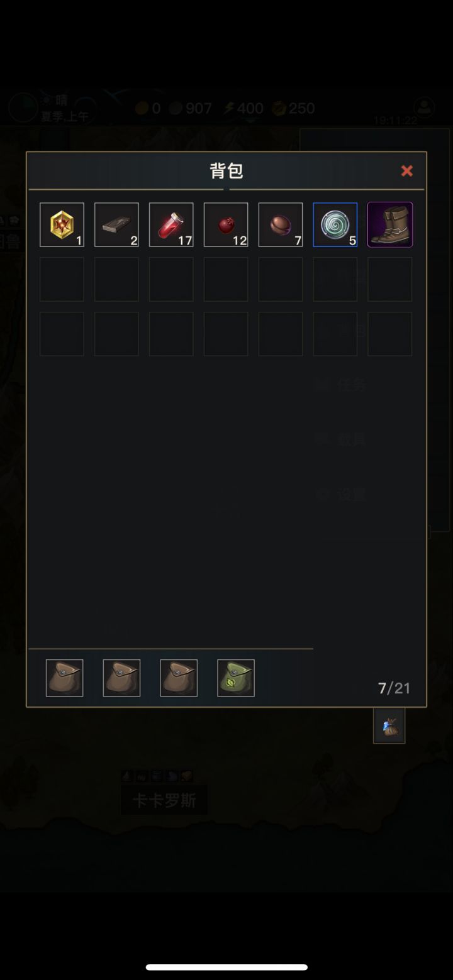
Task: Select the gray slab item stack
Action: (116, 224)
